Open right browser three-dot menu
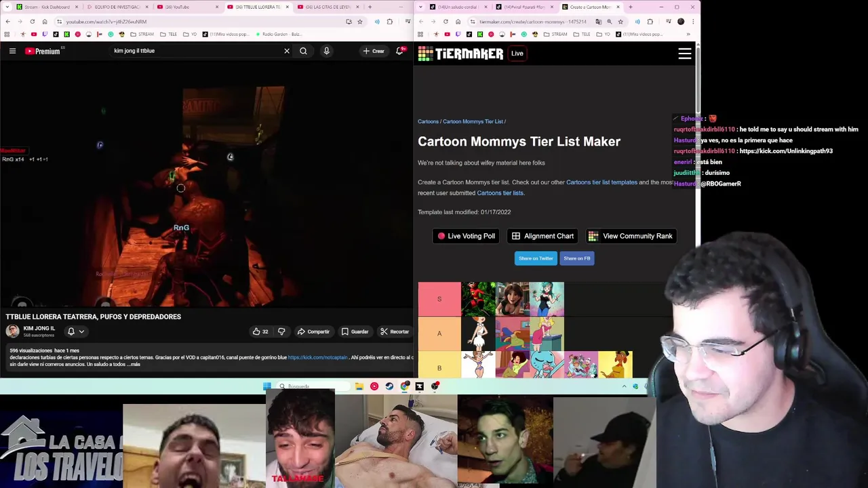 (x=692, y=22)
